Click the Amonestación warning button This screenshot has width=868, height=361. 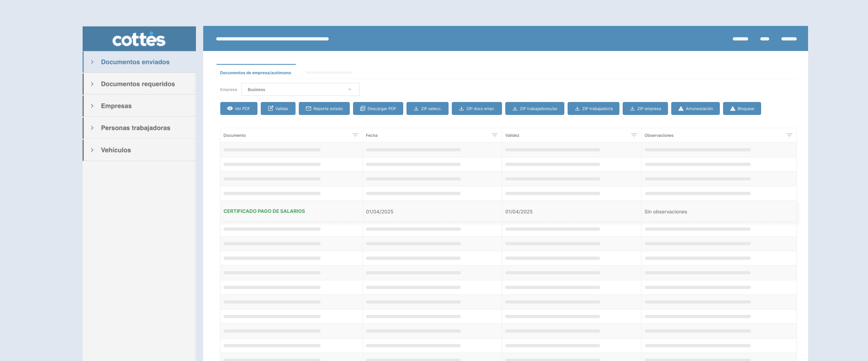695,108
